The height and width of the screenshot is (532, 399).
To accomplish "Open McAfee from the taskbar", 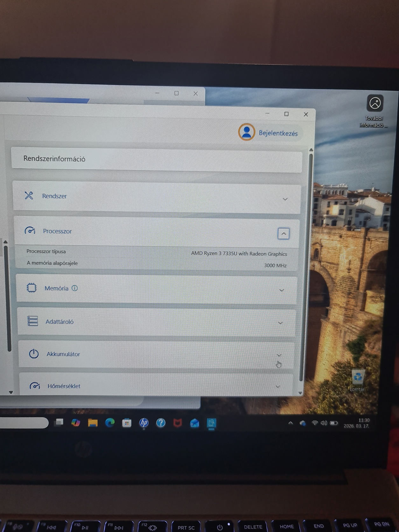I will point(178,423).
